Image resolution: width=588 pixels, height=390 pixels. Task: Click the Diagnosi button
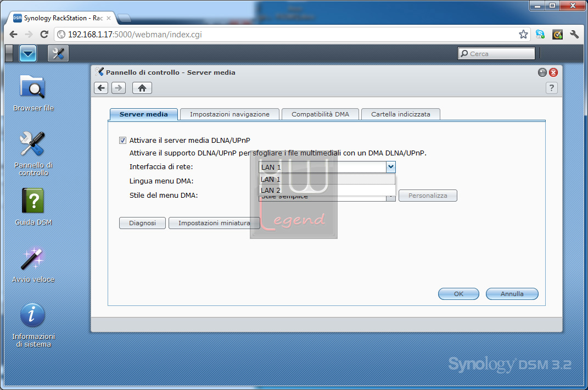point(143,223)
